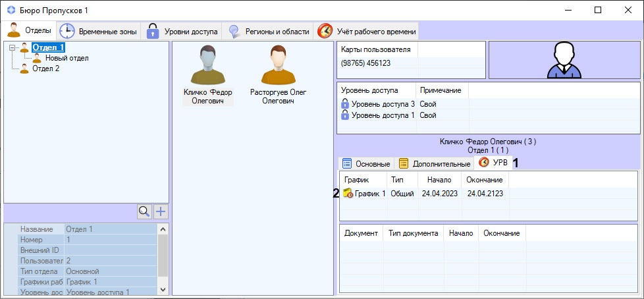The image size is (644, 299).
Task: Click the Название field value Отдел 1
Action: pos(109,229)
